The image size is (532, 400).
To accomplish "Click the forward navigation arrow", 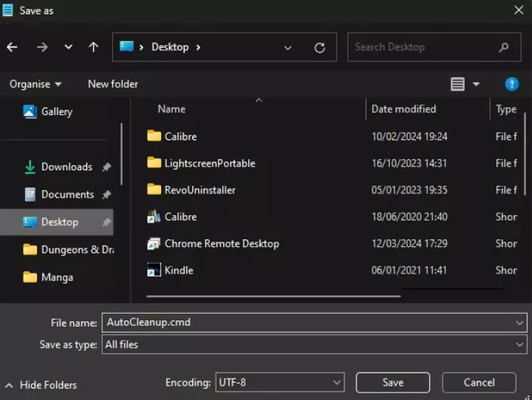I will [x=42, y=47].
